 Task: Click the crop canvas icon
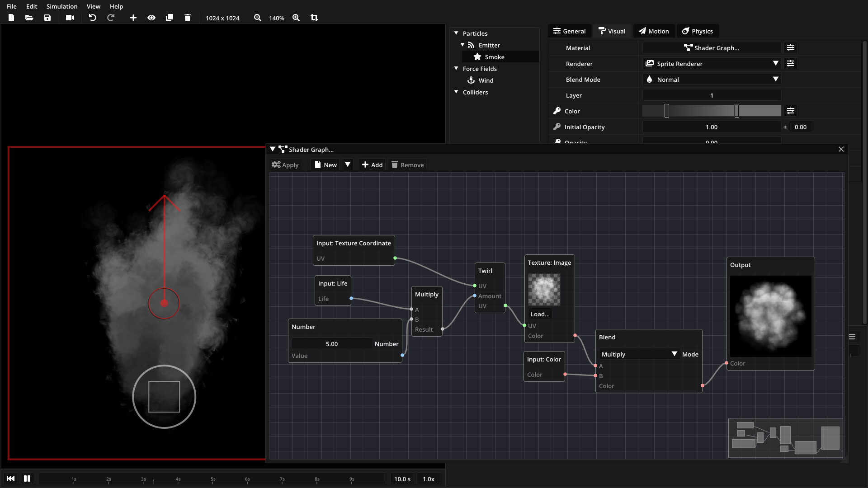pos(314,18)
